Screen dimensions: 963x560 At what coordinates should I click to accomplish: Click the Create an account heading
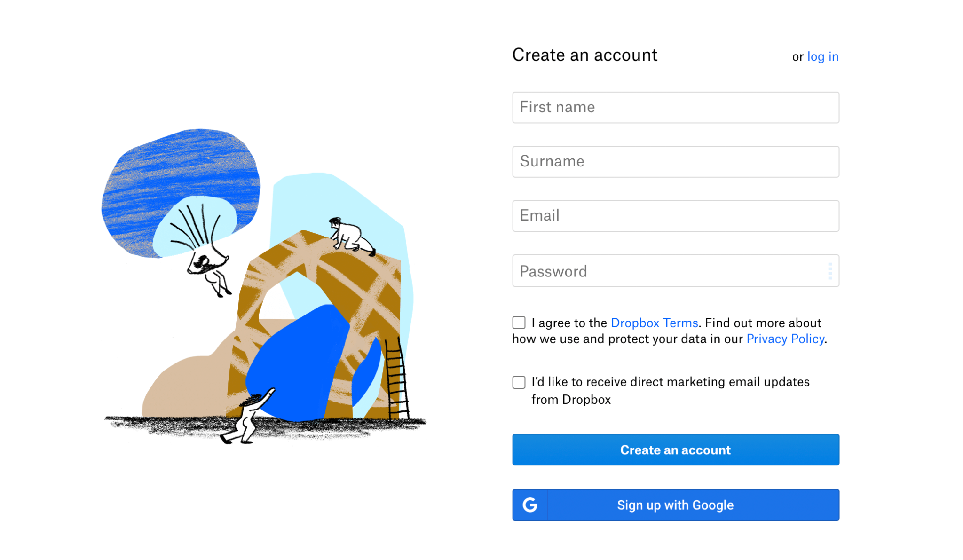[584, 55]
